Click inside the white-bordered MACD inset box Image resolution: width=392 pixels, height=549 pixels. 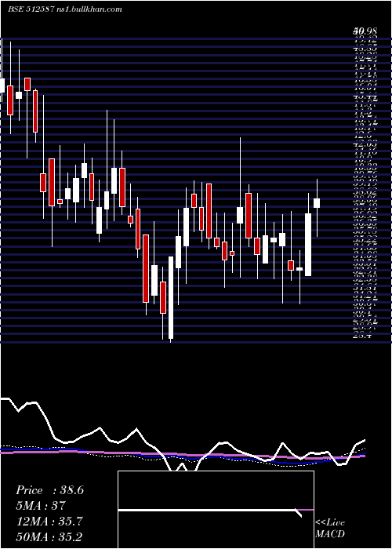tap(216, 510)
